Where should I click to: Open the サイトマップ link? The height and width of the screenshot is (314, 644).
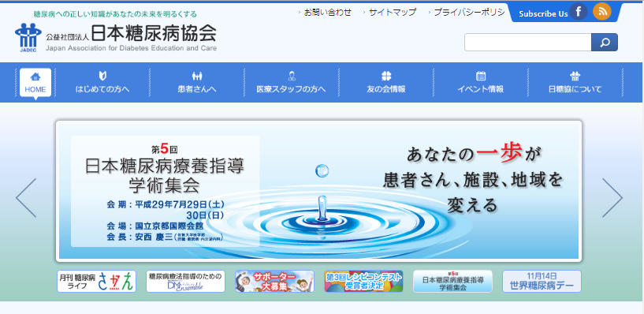(393, 13)
